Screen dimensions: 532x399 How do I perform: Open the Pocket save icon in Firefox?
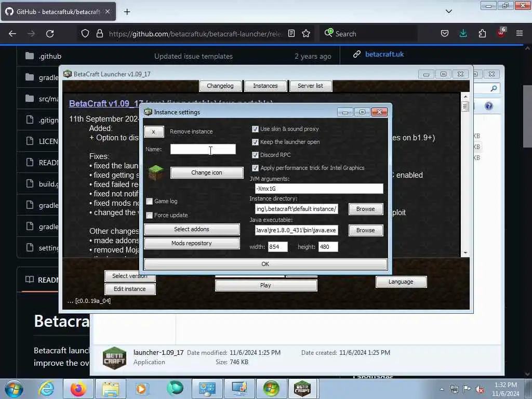pos(445,34)
